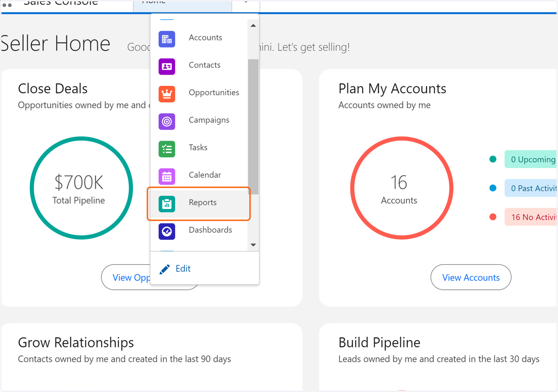Click the Close Deals card title
The height and width of the screenshot is (392, 558).
click(53, 88)
